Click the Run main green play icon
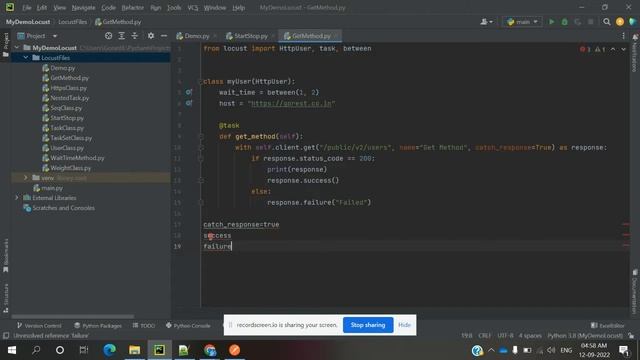The height and width of the screenshot is (360, 640). click(551, 22)
